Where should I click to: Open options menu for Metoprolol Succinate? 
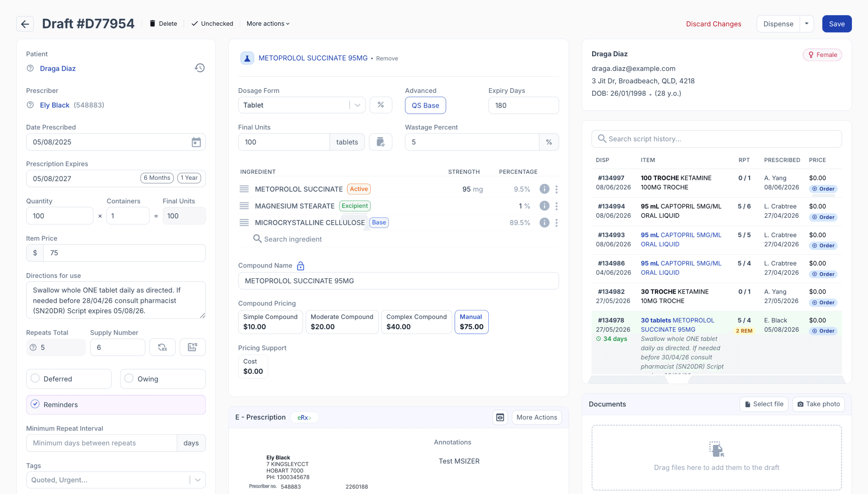point(556,189)
